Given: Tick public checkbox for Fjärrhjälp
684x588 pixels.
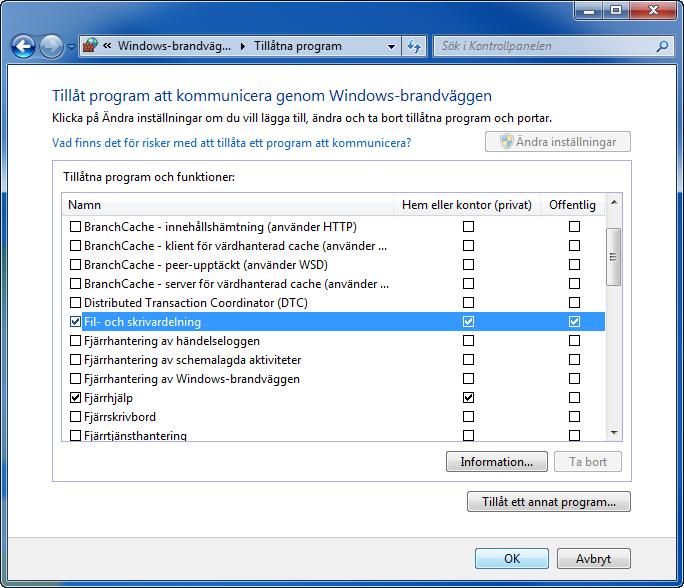Looking at the screenshot, I should tap(575, 398).
